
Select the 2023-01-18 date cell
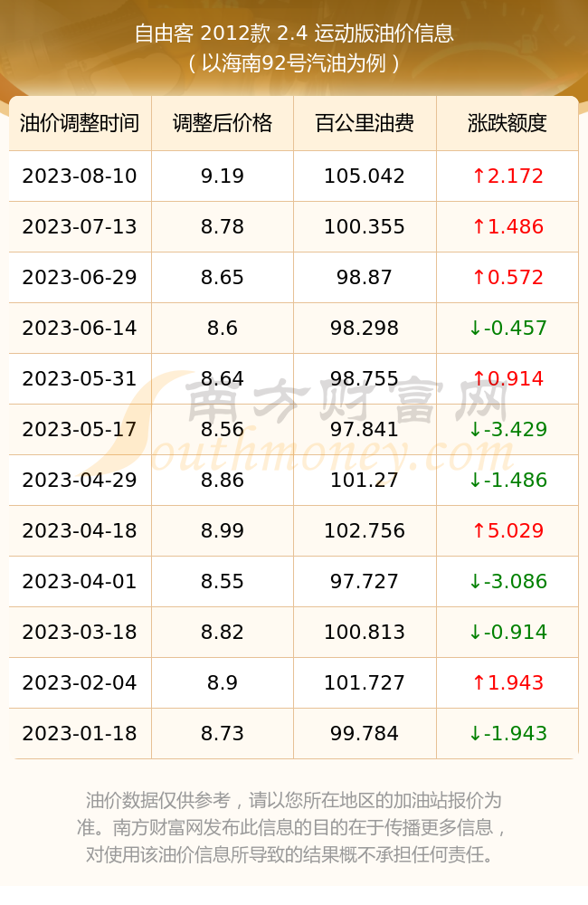click(80, 733)
